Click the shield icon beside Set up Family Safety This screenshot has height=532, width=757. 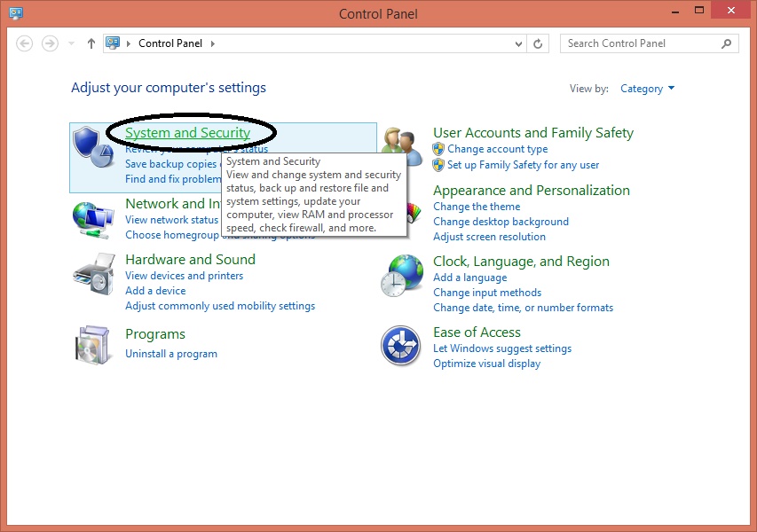[x=438, y=165]
